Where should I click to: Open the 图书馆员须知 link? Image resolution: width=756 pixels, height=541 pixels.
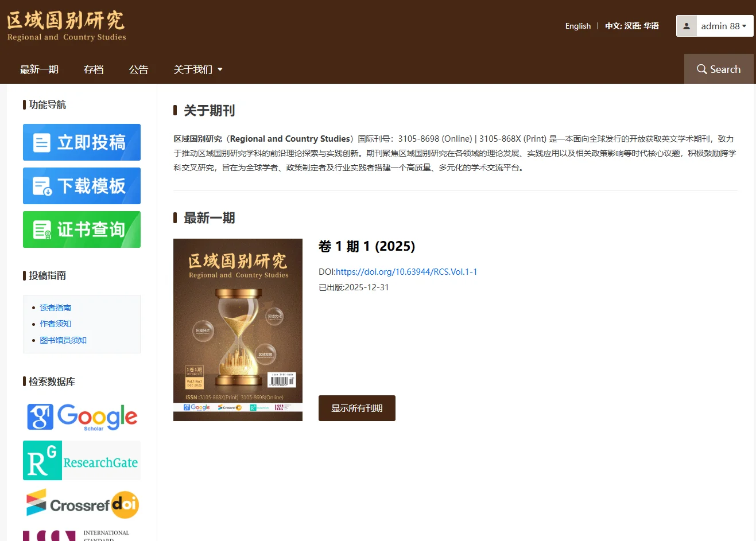coord(63,340)
